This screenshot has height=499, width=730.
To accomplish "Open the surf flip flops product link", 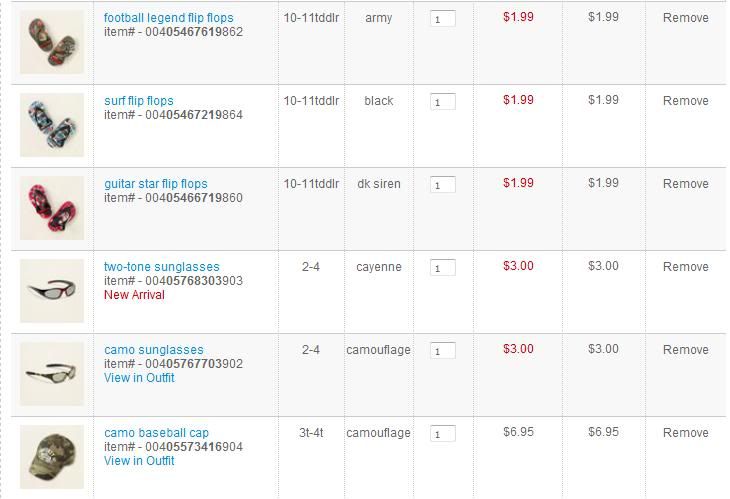I will click(139, 101).
